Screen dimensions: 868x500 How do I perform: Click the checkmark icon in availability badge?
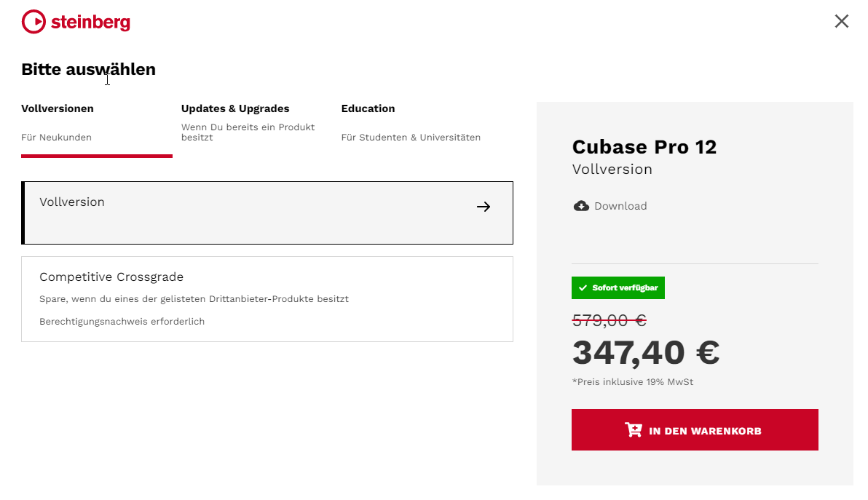tap(583, 288)
